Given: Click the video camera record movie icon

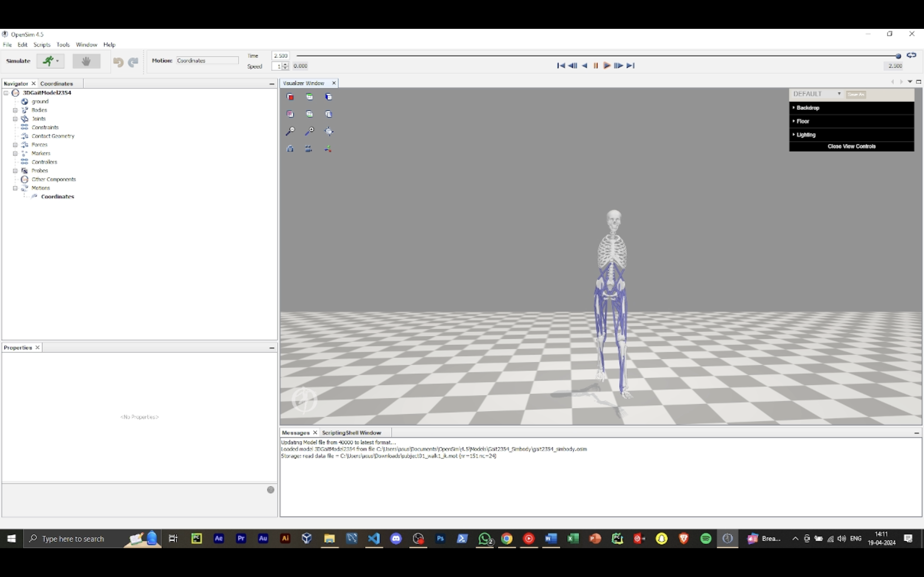Looking at the screenshot, I should [x=309, y=149].
